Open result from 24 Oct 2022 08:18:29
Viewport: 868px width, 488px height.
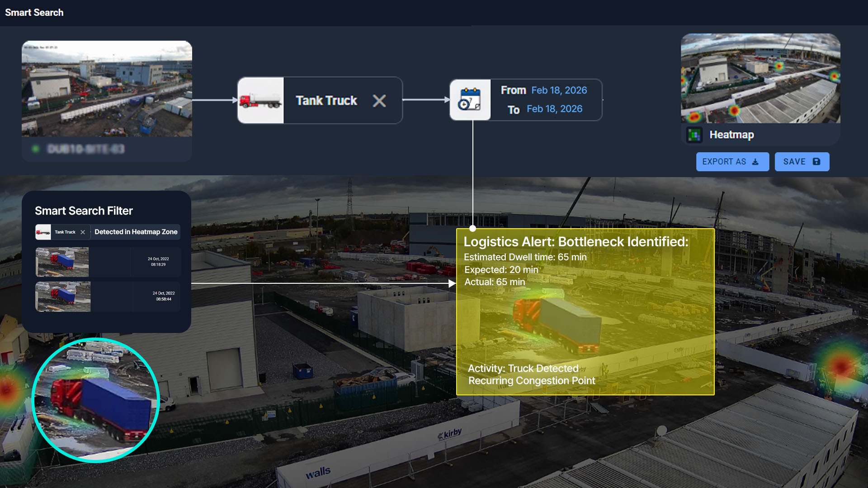pos(108,262)
